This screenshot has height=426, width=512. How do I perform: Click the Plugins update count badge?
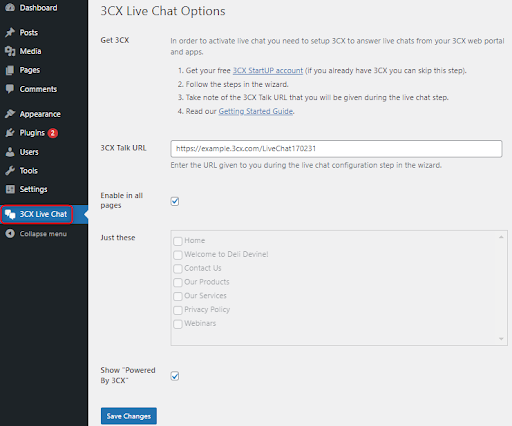(53, 133)
